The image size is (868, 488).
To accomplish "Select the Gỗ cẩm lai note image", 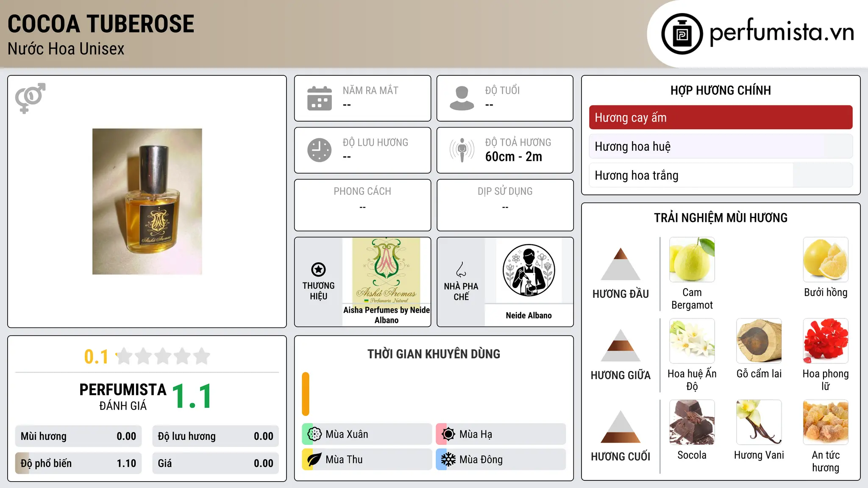I will pyautogui.click(x=759, y=341).
